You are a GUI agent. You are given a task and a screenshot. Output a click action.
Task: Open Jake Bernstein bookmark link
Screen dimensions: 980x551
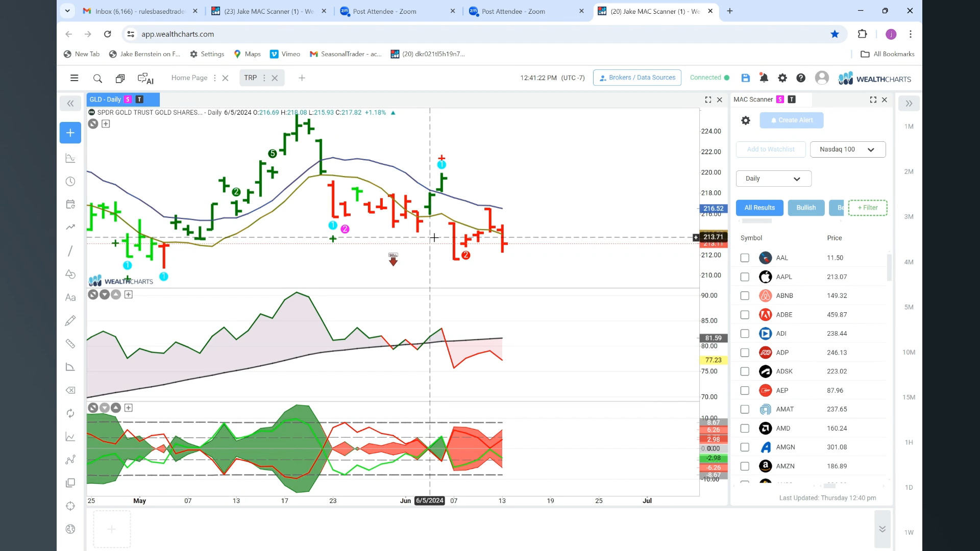coord(145,54)
